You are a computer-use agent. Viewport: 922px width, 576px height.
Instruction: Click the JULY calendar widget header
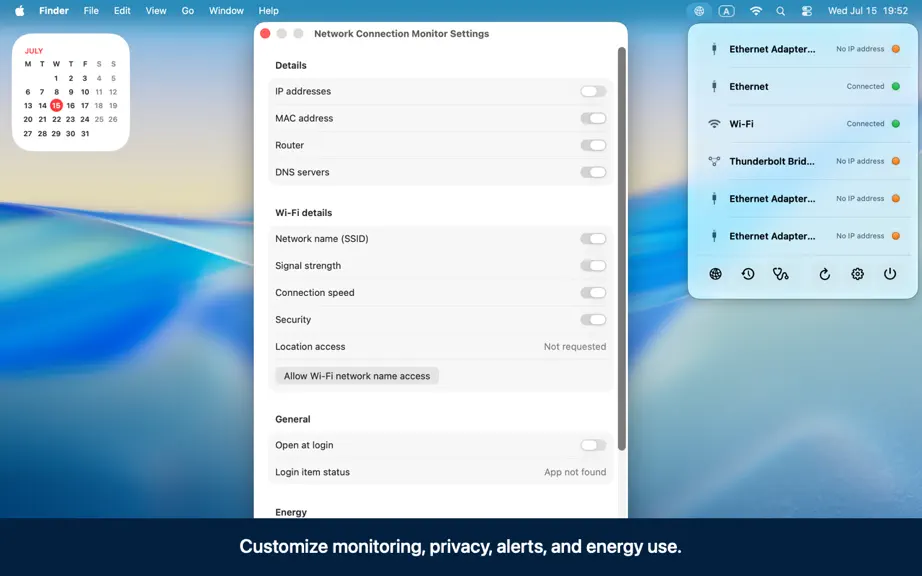[x=34, y=51]
